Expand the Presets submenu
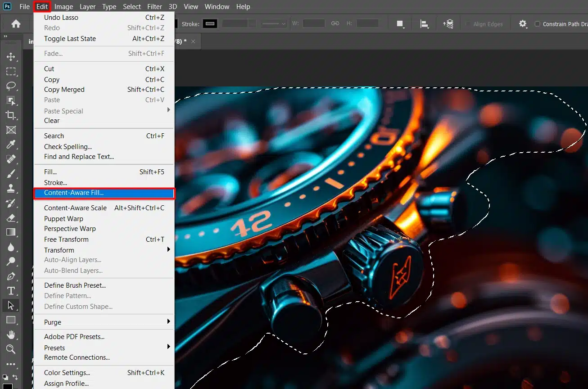The image size is (588, 389). (x=169, y=347)
